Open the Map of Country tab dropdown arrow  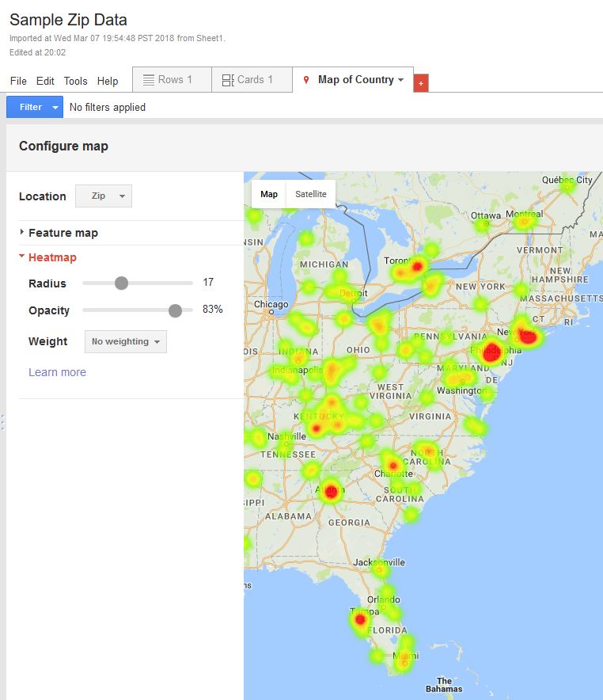pyautogui.click(x=400, y=80)
